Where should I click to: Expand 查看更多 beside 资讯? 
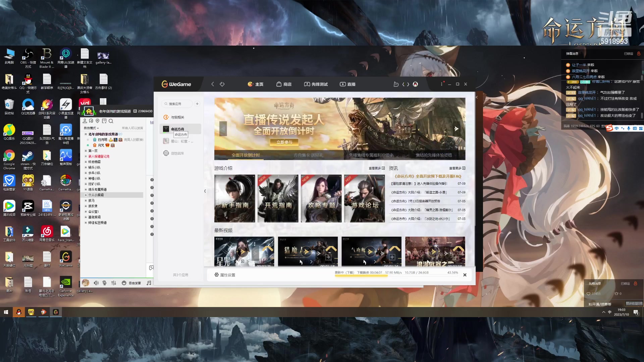[457, 168]
